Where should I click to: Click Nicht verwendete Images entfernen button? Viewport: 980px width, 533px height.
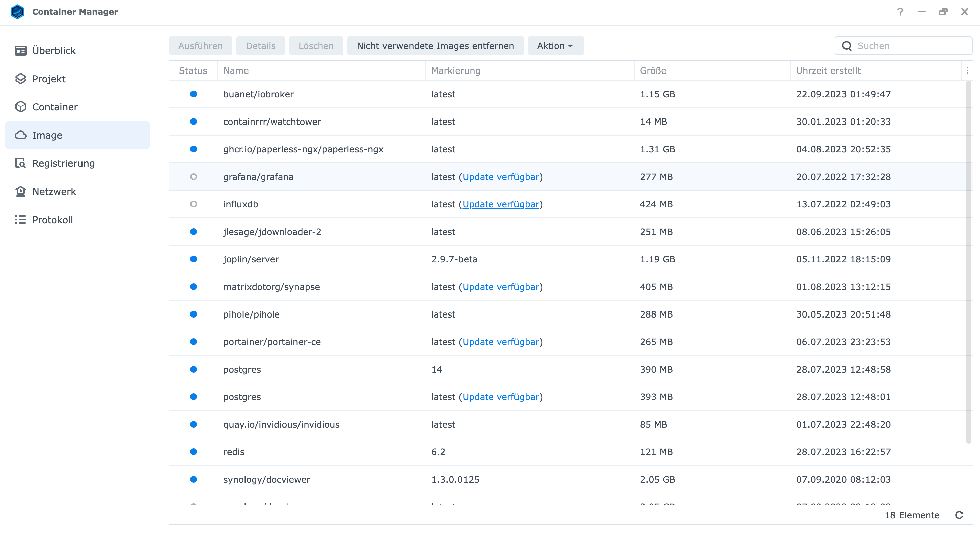(435, 46)
